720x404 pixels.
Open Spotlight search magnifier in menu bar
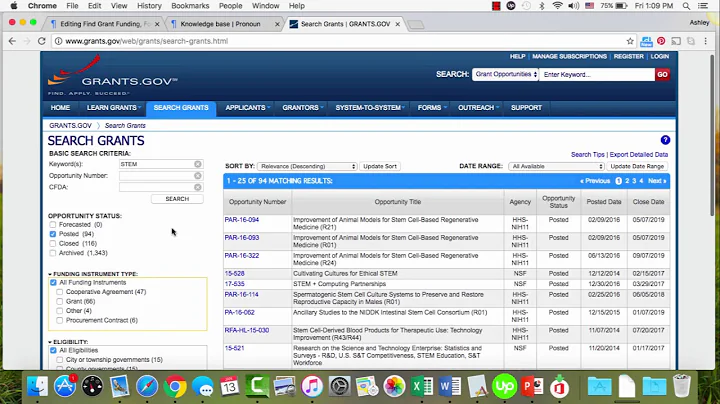[x=686, y=6]
